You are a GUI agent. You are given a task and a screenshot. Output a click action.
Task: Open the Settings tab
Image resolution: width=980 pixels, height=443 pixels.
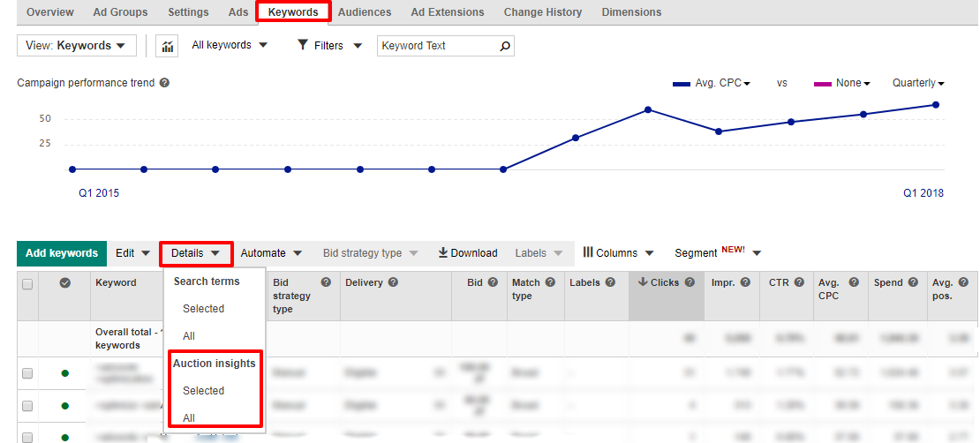click(x=189, y=11)
